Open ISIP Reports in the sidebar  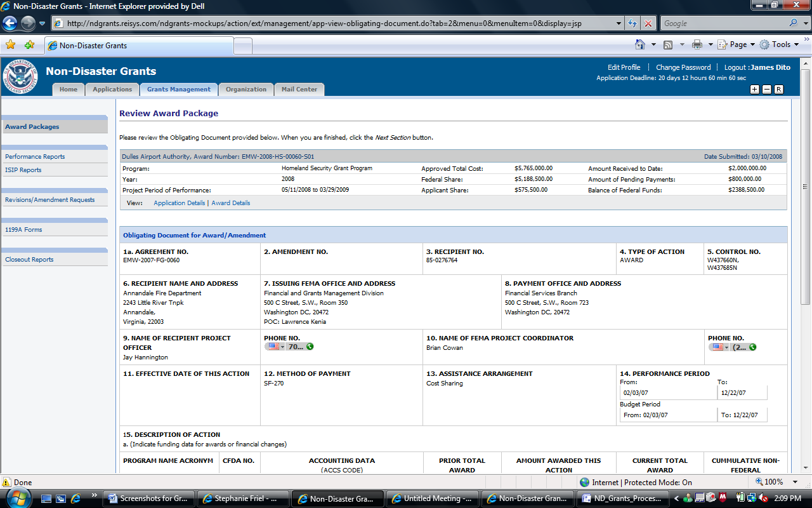point(23,170)
